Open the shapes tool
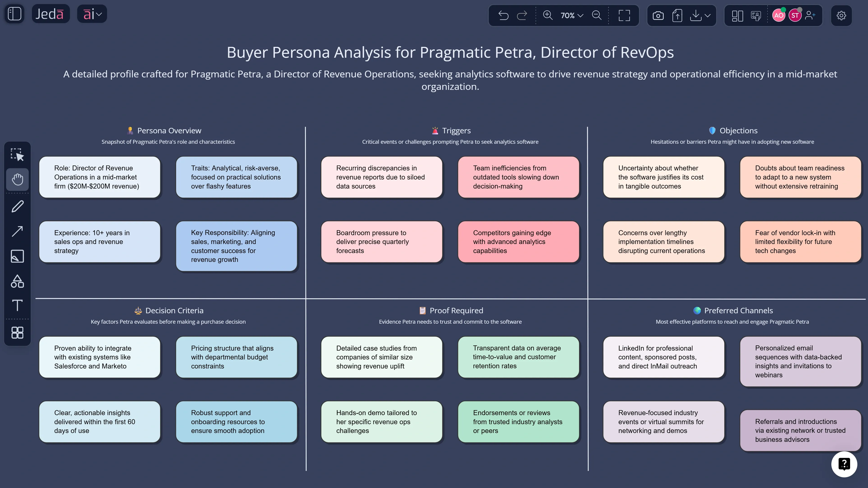The image size is (868, 488). [17, 281]
